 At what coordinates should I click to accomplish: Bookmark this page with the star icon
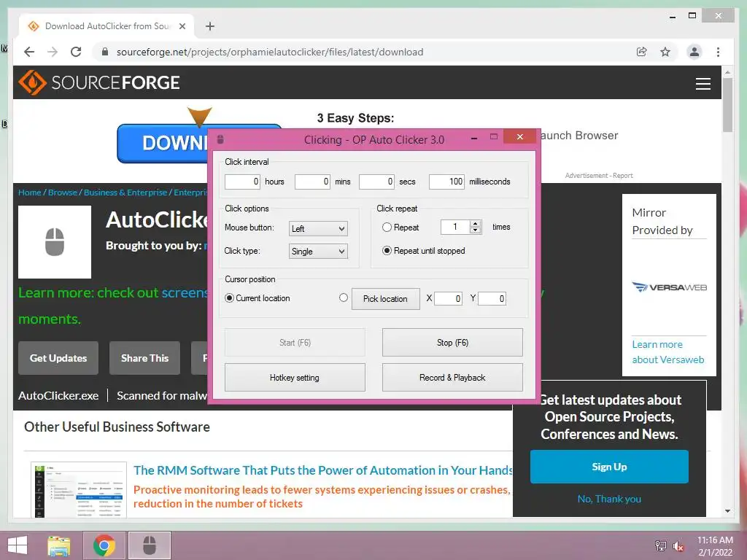(665, 52)
